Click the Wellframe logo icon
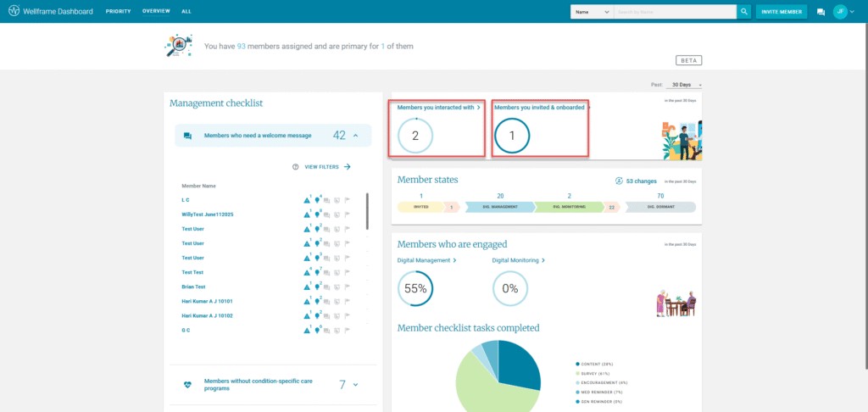 [14, 12]
